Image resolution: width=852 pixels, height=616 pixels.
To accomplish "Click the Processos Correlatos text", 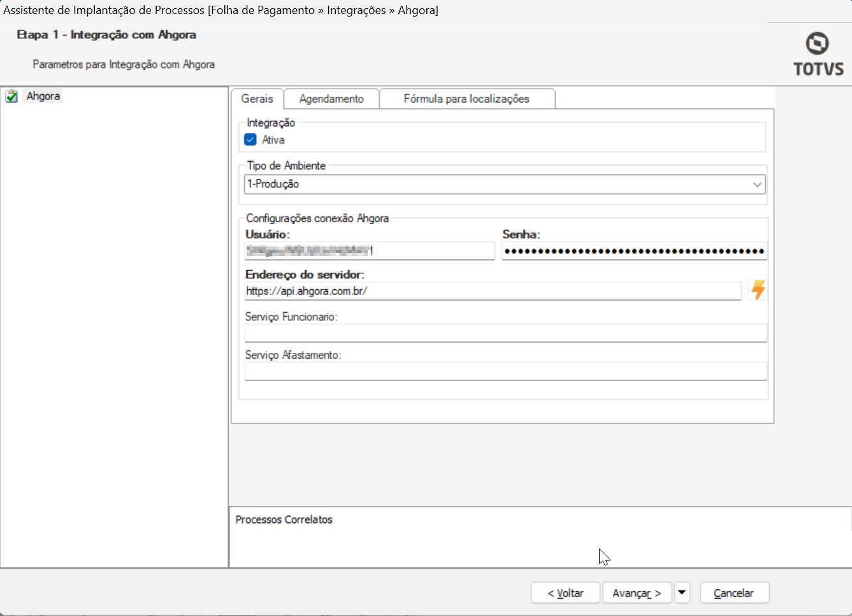I will click(284, 520).
